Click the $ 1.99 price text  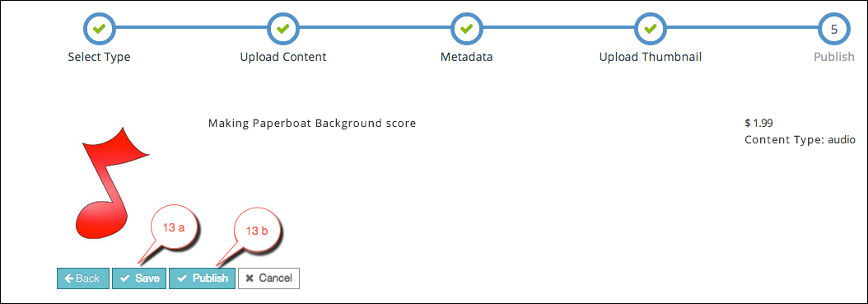(761, 123)
